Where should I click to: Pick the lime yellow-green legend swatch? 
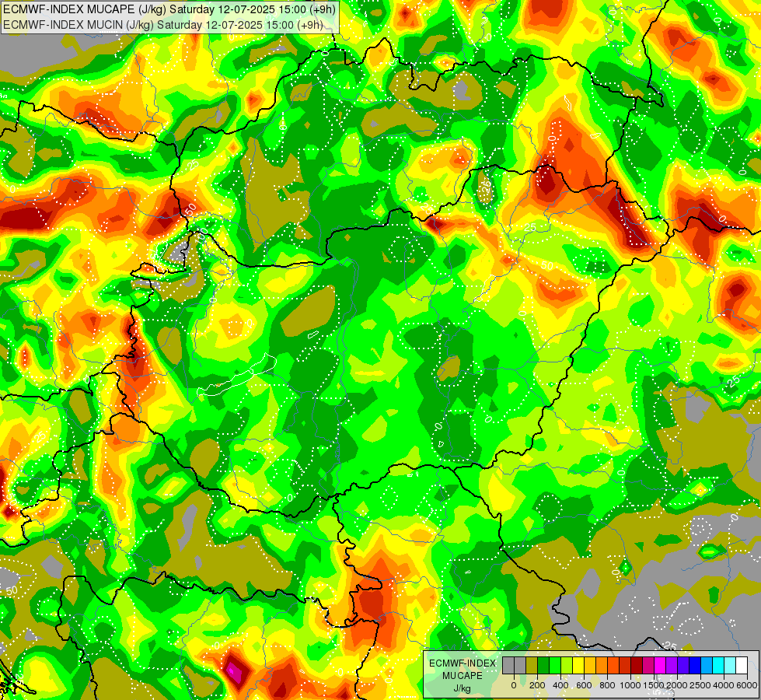(567, 666)
